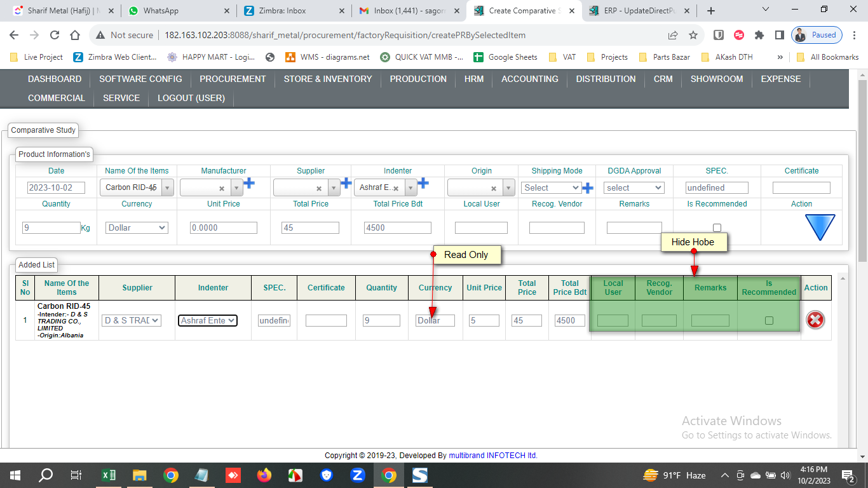Click the Total Price Bdt field in Product Information

click(398, 227)
